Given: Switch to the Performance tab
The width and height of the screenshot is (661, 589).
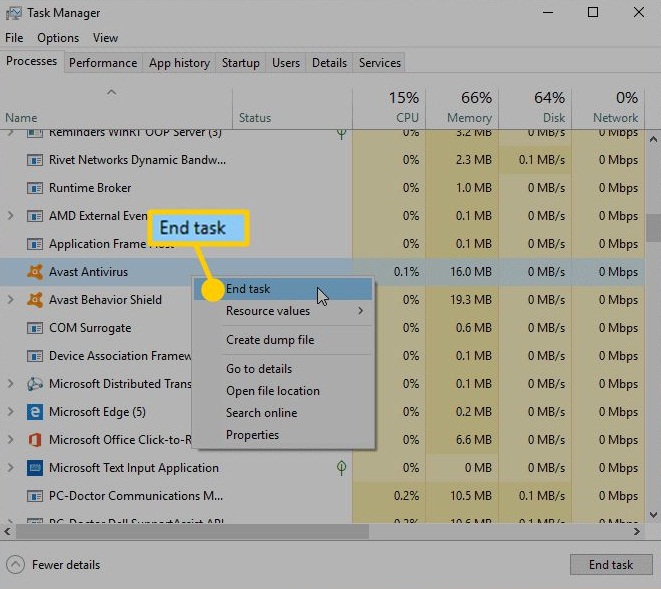Looking at the screenshot, I should (103, 63).
